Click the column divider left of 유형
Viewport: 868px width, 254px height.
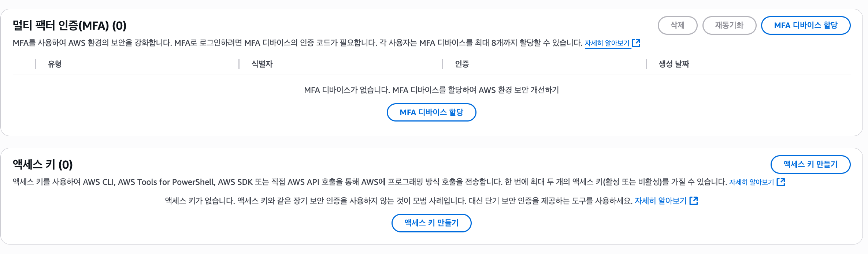(36, 64)
